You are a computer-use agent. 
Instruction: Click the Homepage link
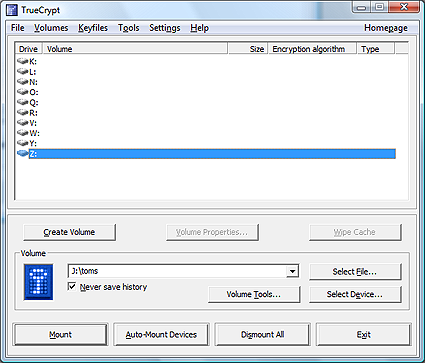(x=386, y=28)
